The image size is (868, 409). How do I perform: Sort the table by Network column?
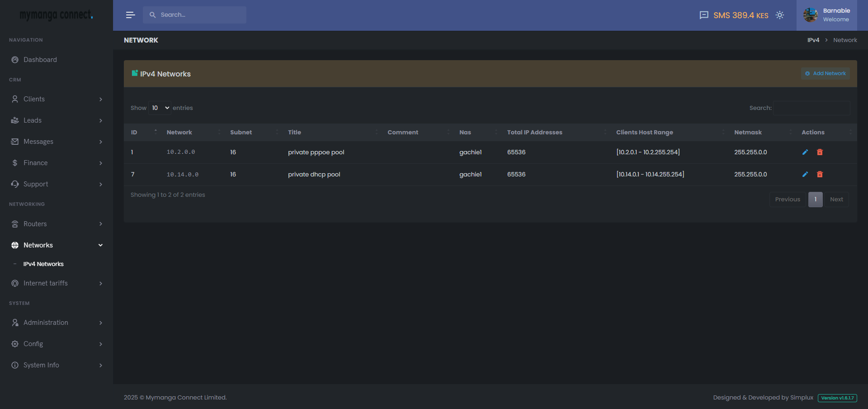(179, 132)
